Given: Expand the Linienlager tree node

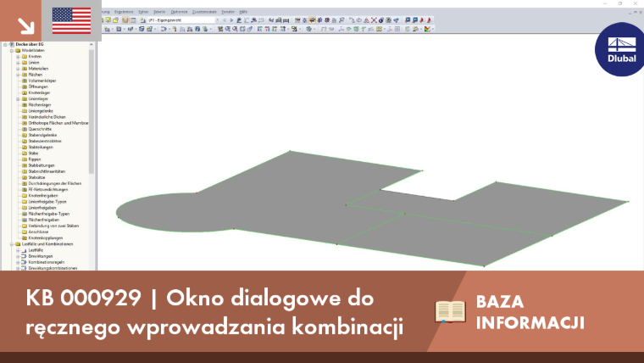Looking at the screenshot, I should point(18,99).
